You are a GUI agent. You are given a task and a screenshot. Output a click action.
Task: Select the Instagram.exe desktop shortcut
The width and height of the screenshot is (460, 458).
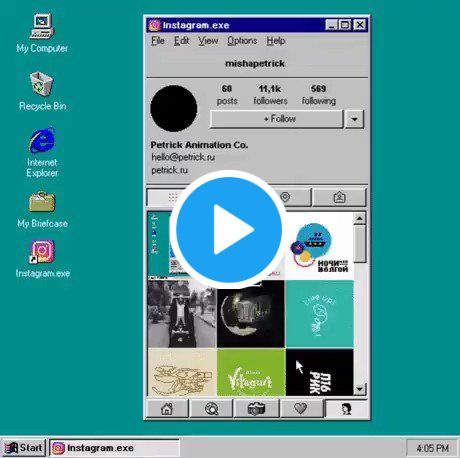43,259
